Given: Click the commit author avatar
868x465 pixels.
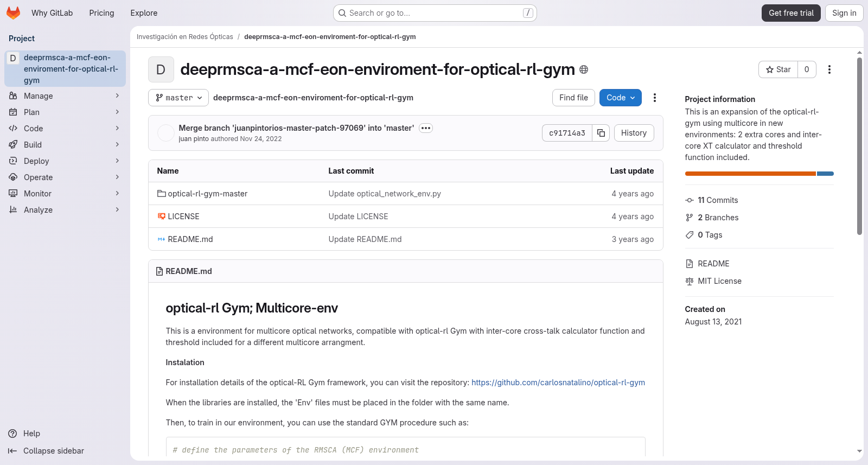Looking at the screenshot, I should [x=166, y=133].
